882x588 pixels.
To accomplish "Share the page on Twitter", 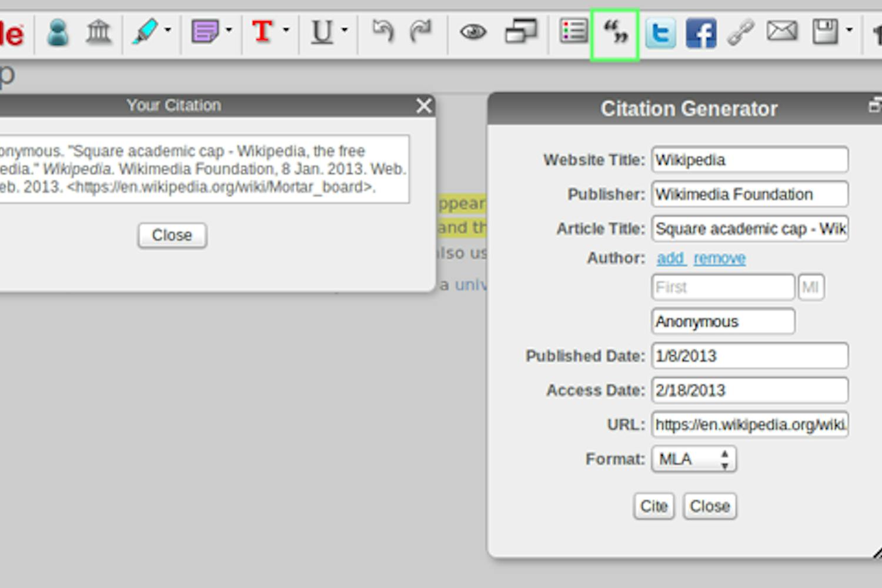I will [660, 34].
